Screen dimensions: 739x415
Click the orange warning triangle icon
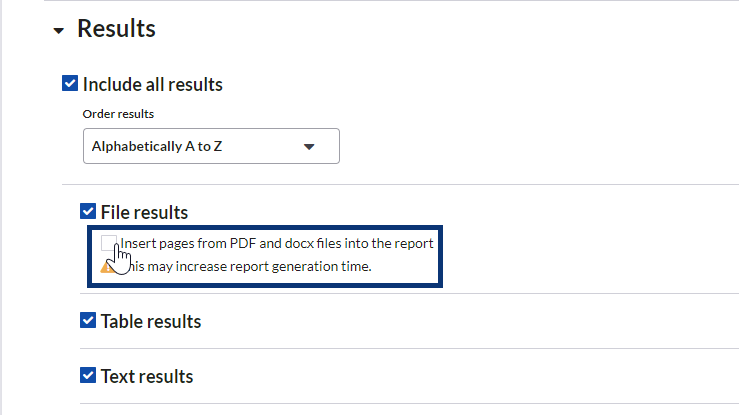click(107, 266)
